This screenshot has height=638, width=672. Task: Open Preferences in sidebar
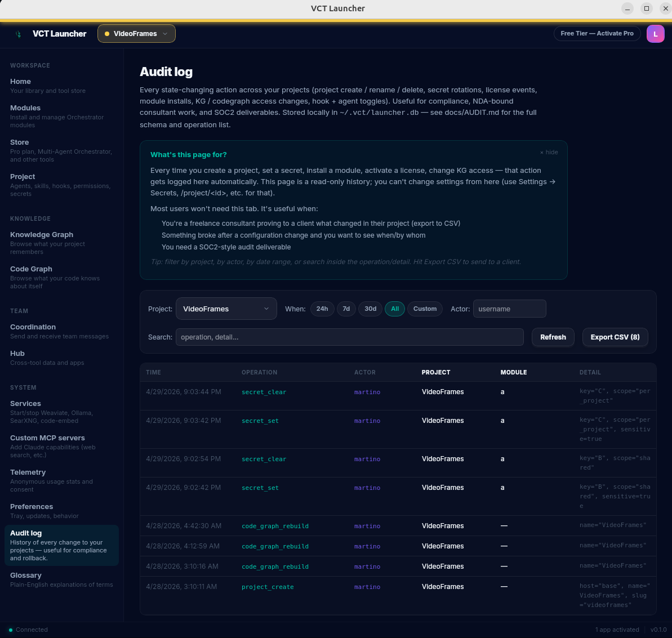coord(62,511)
